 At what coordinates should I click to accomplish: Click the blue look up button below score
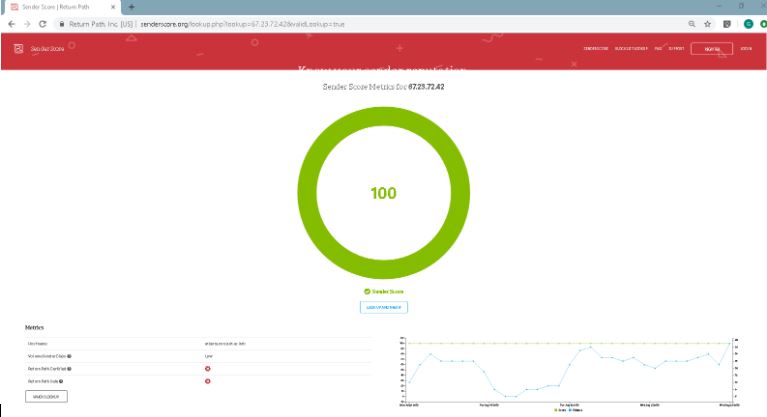tap(384, 307)
